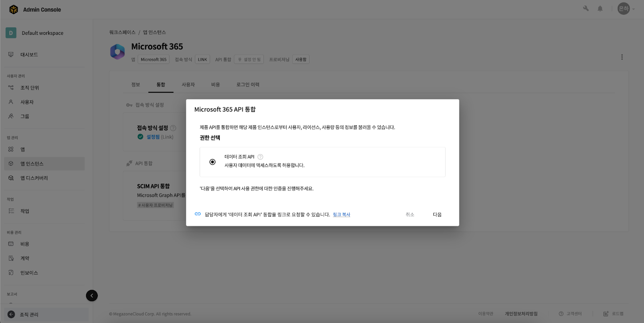Click the 앱 인스턴스 breadcrumb
This screenshot has height=323, width=644.
click(x=155, y=32)
